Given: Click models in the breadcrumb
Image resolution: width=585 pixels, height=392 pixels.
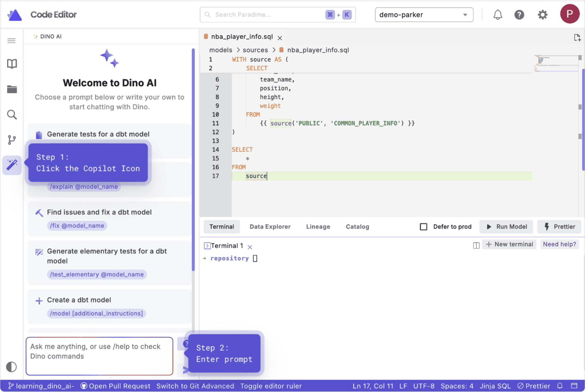Looking at the screenshot, I should click(x=221, y=50).
